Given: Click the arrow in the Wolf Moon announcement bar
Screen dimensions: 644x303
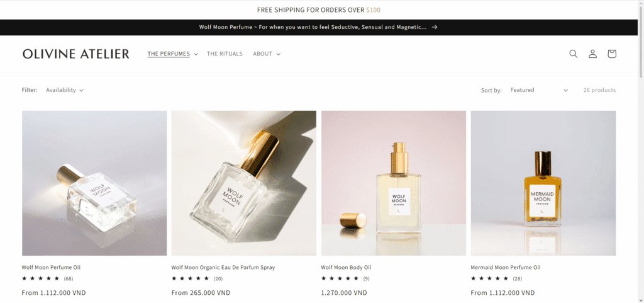Looking at the screenshot, I should pos(435,27).
